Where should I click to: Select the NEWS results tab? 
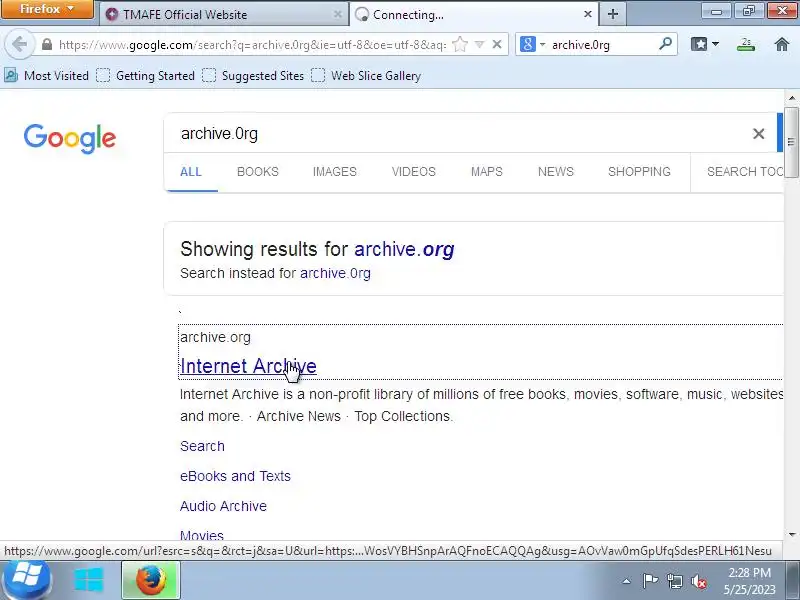[556, 172]
